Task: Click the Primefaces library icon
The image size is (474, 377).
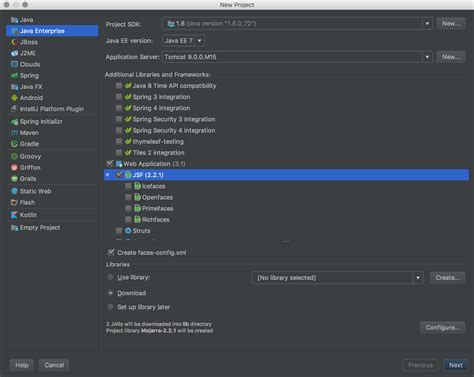Action: pos(137,208)
